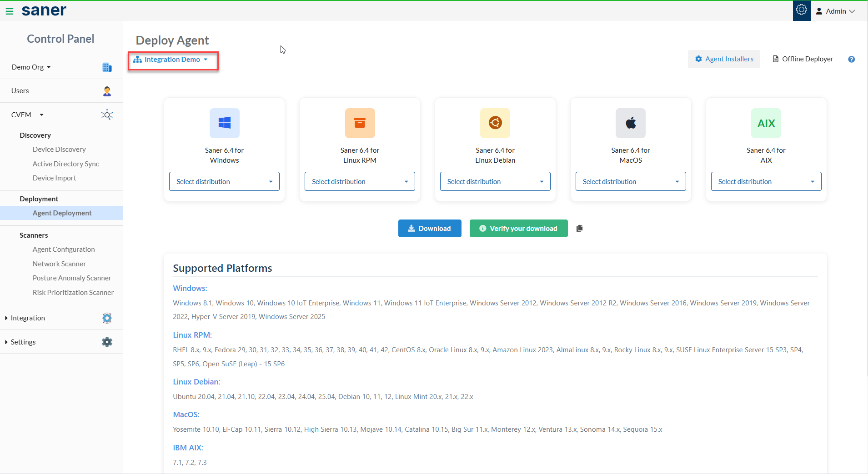Open Network Scanner

click(59, 264)
